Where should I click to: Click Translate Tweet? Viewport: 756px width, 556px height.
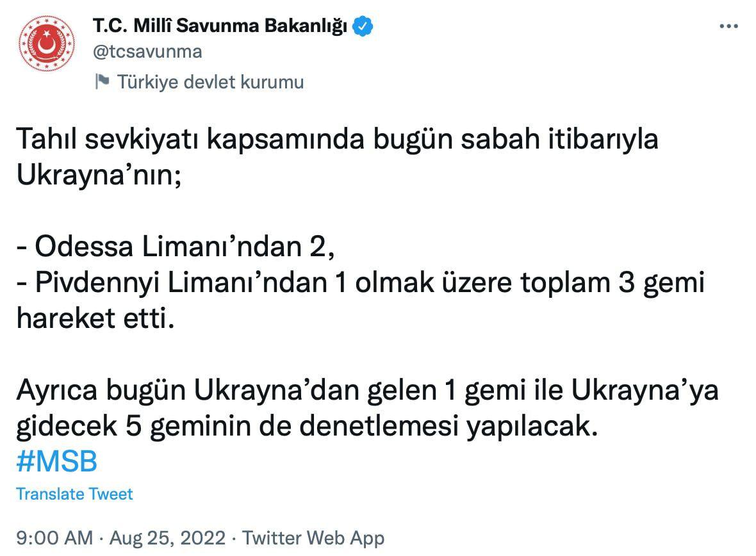pos(74,494)
